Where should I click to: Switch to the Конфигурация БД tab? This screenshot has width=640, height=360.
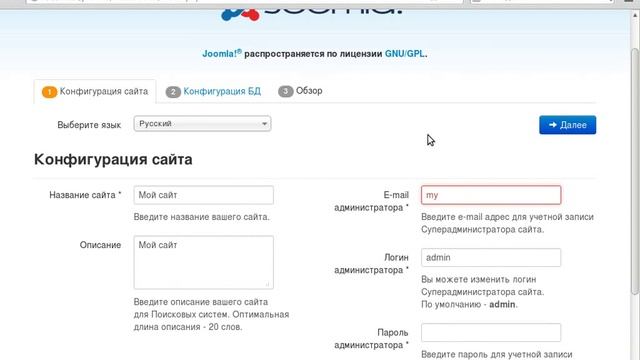213,91
